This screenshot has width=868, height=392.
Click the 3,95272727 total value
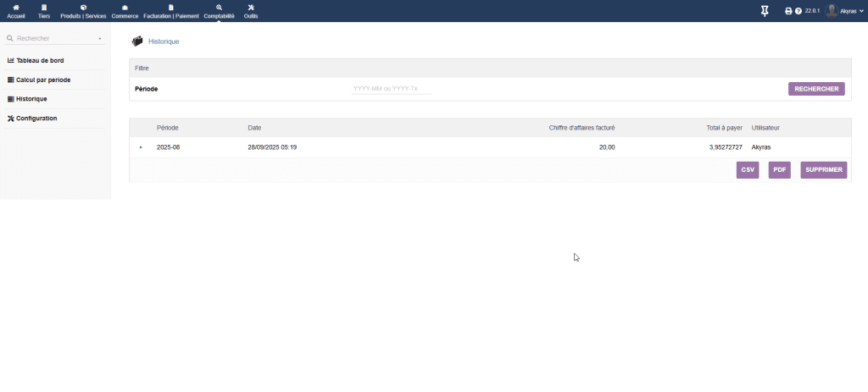coord(726,147)
